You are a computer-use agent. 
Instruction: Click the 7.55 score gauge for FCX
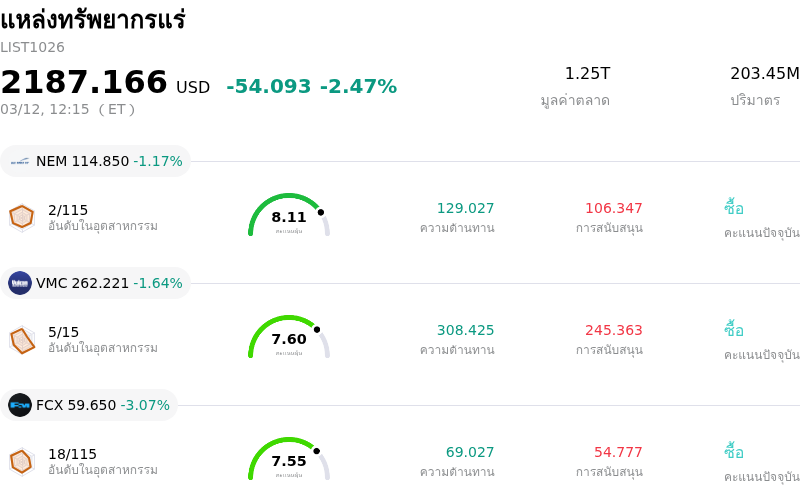tap(289, 461)
